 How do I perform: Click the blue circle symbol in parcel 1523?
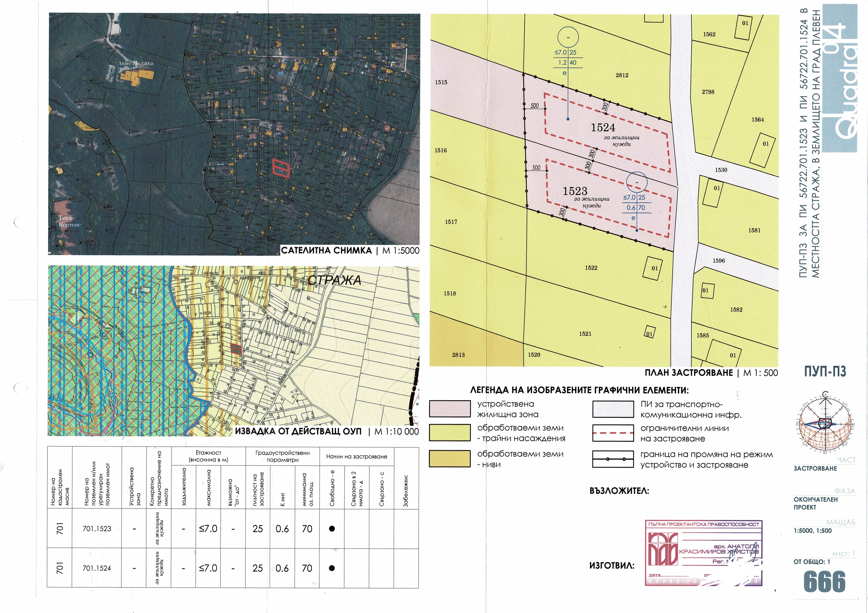pos(637,182)
